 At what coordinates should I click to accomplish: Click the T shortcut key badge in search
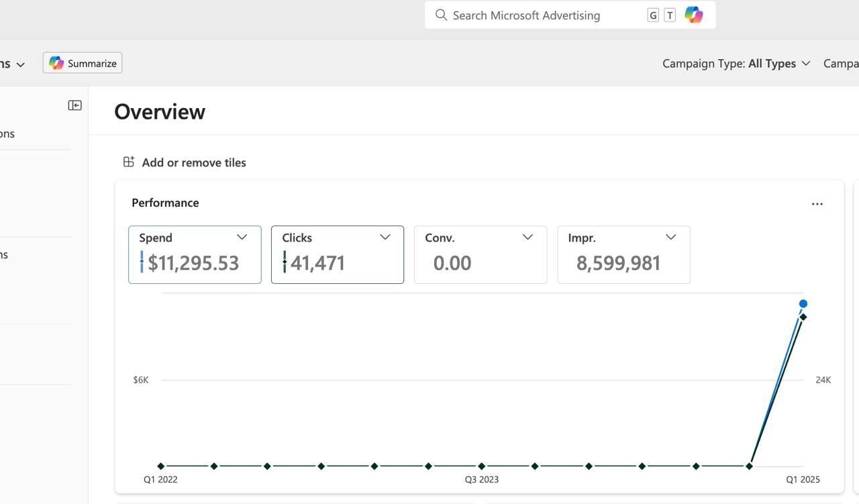click(x=670, y=15)
